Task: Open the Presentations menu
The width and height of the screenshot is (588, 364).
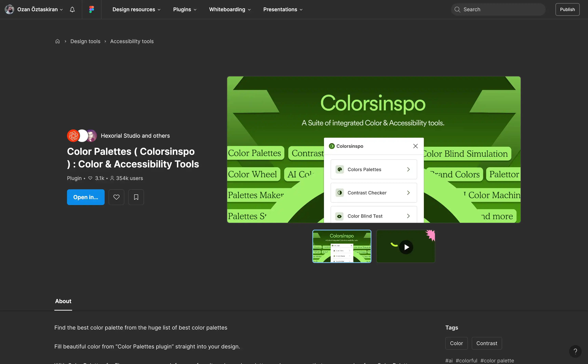Action: [283, 9]
